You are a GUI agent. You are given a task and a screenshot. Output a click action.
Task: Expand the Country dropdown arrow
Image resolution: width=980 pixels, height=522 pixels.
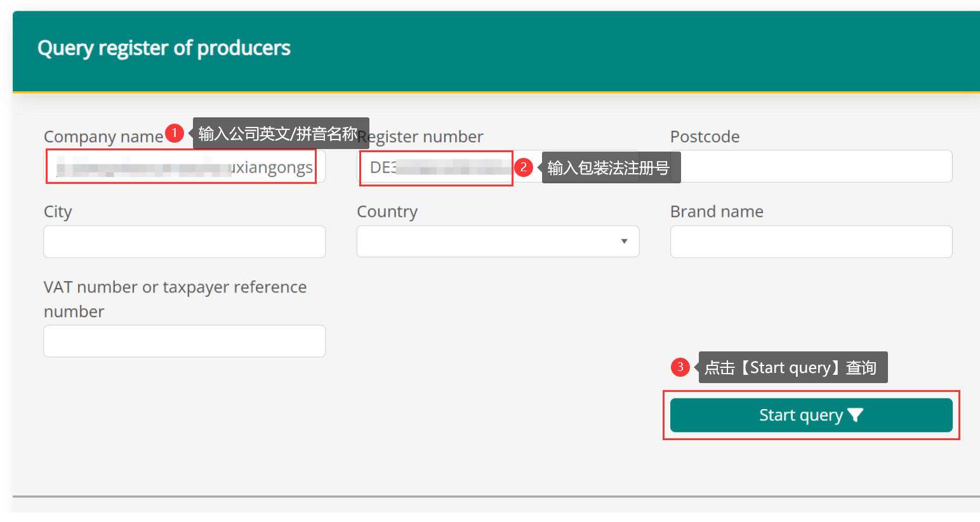click(x=624, y=242)
